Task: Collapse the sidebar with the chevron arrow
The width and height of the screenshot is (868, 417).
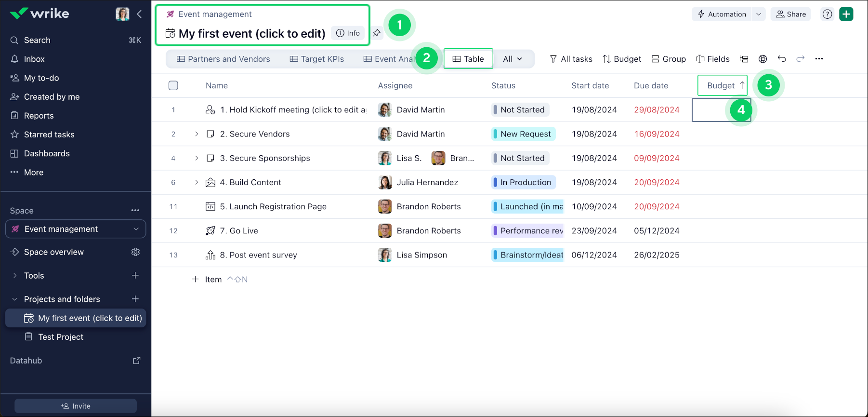Action: [x=139, y=14]
